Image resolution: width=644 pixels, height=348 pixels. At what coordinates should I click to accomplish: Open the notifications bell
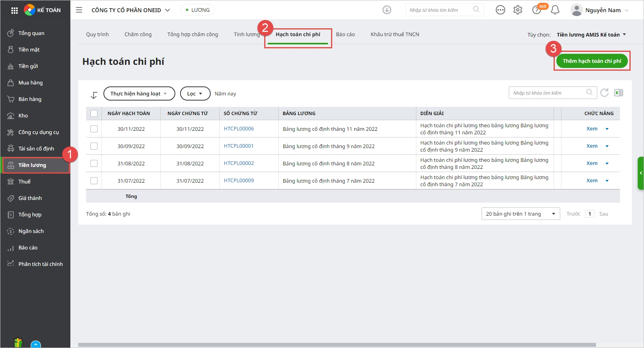(555, 10)
